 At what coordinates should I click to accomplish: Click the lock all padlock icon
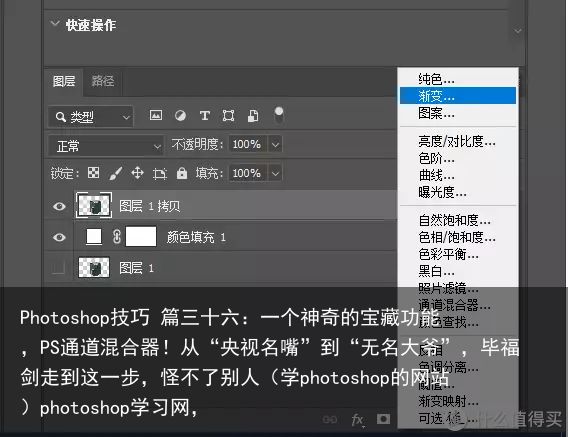[x=182, y=173]
